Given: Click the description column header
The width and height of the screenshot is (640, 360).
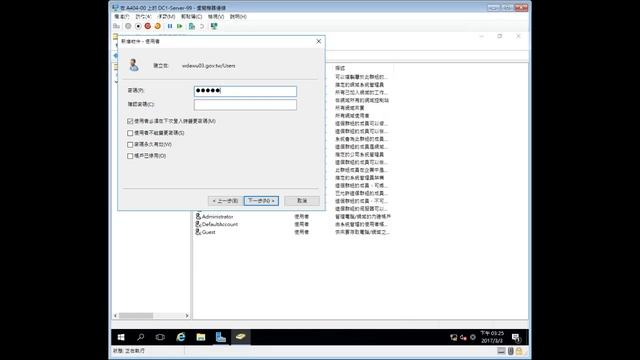Looking at the screenshot, I should (363, 68).
